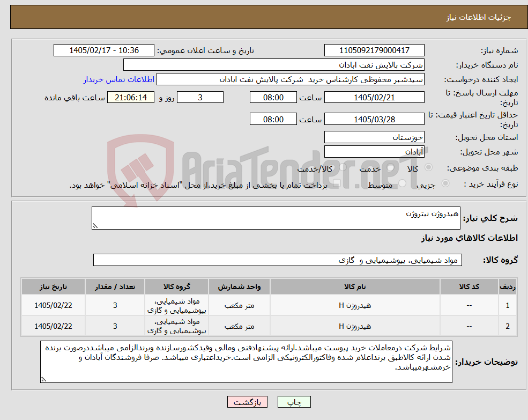
Task: Click the ردیف column header
Action: click(x=508, y=286)
